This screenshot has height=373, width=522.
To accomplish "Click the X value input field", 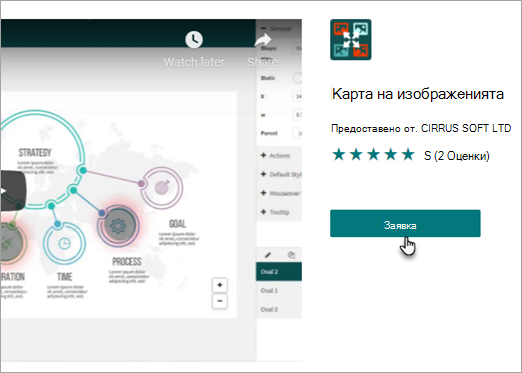I will click(x=297, y=96).
